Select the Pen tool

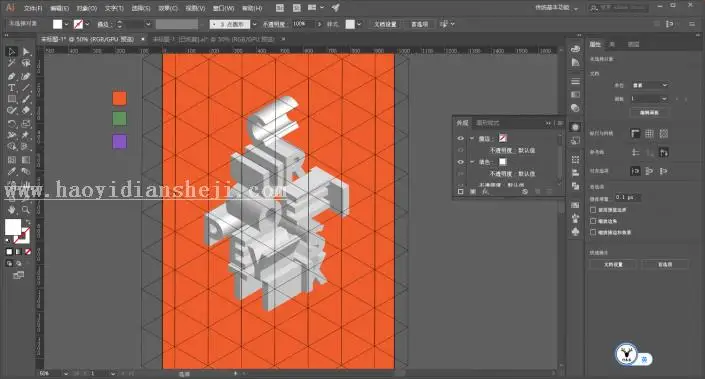[x=12, y=76]
